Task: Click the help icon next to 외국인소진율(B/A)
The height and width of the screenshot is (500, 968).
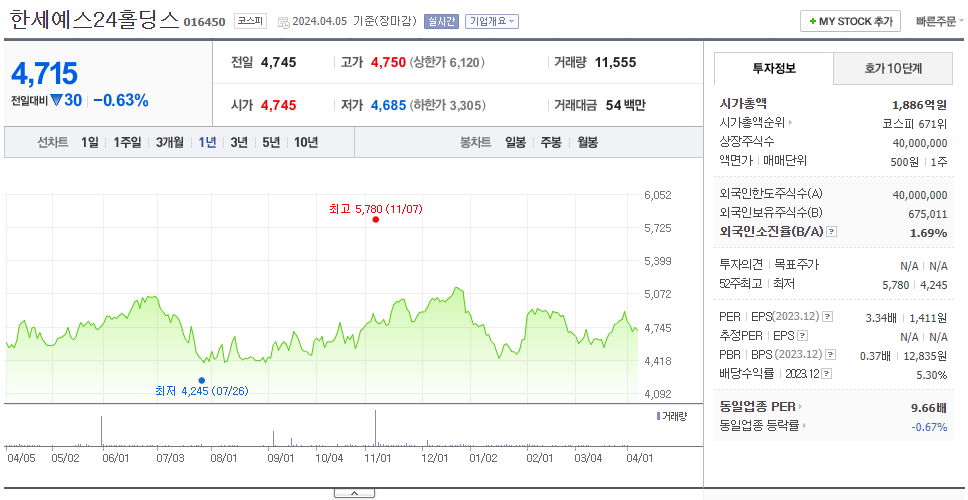Action: (832, 232)
